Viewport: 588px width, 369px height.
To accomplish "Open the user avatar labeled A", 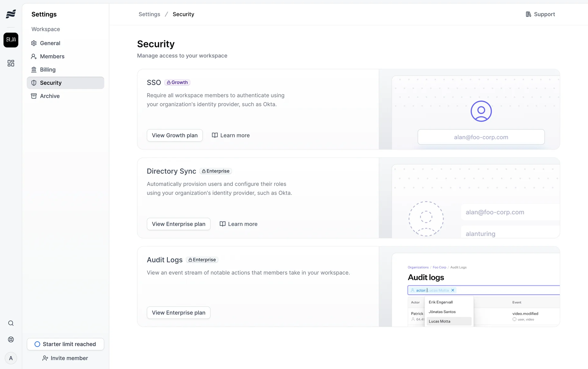I will point(11,358).
